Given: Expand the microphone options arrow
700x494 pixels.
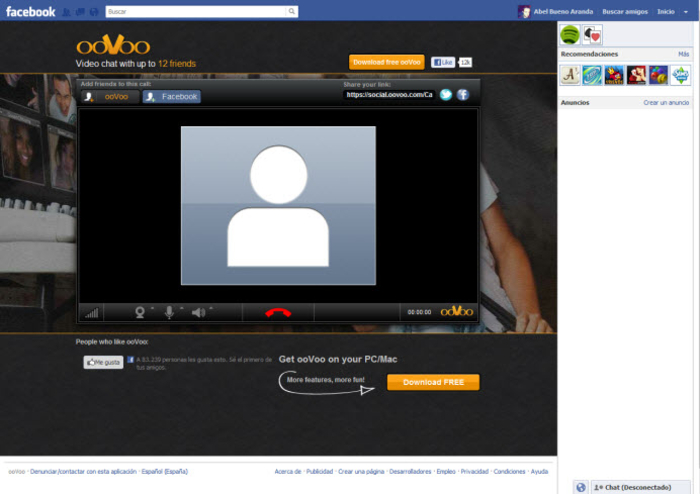Looking at the screenshot, I should click(182, 308).
